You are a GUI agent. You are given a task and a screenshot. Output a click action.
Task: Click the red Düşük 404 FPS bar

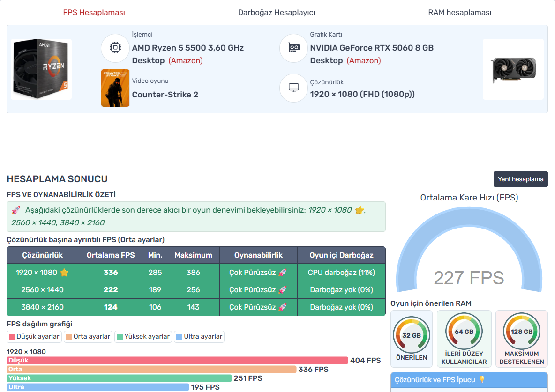click(177, 360)
